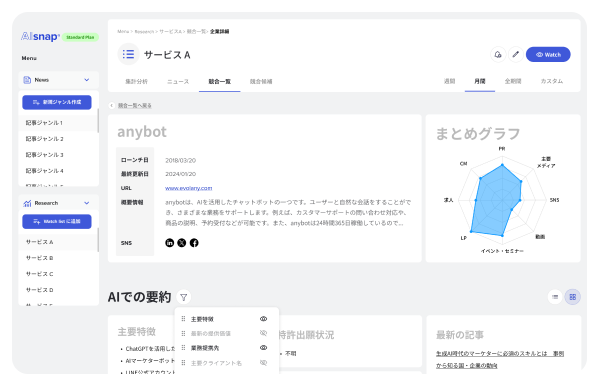Open the X (Twitter) SNS icon
This screenshot has height=386, width=599.
182,243
